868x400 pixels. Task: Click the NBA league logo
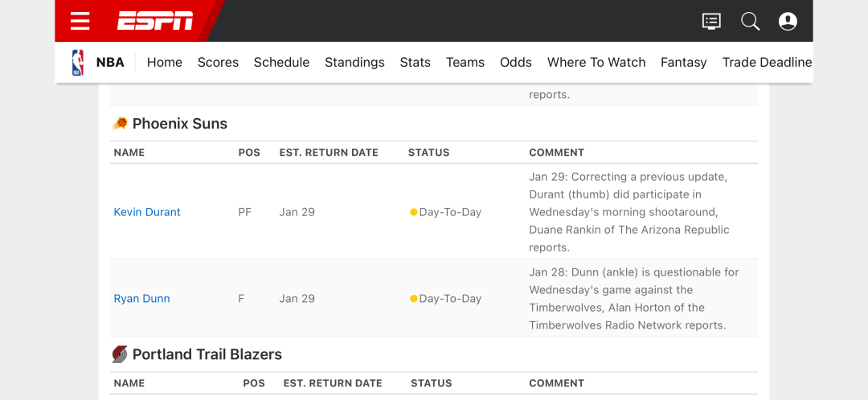77,63
